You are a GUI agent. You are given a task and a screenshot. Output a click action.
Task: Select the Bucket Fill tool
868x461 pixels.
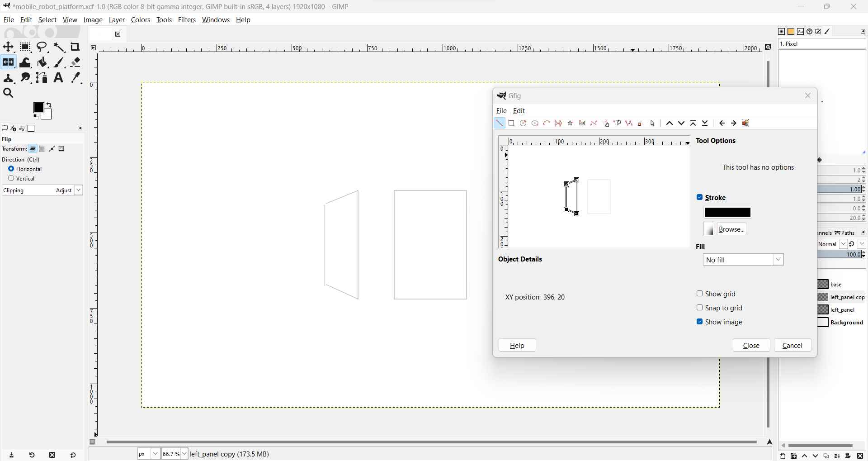[42, 62]
